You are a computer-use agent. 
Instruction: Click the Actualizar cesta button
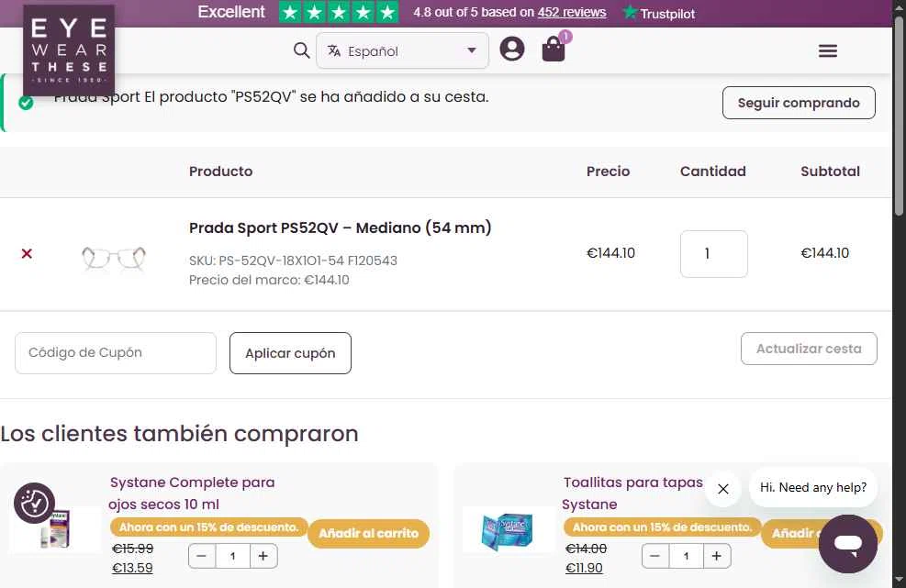coord(809,349)
